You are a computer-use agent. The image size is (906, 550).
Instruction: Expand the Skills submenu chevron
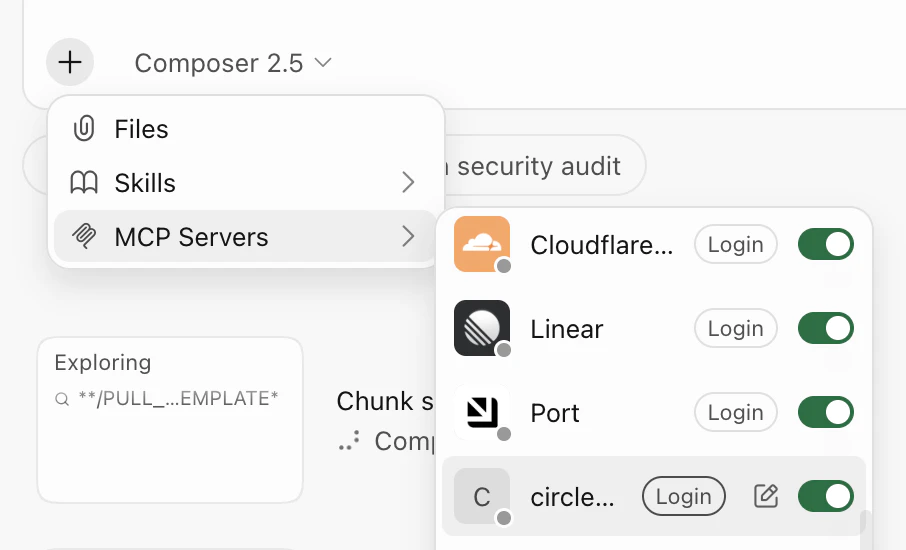click(409, 183)
